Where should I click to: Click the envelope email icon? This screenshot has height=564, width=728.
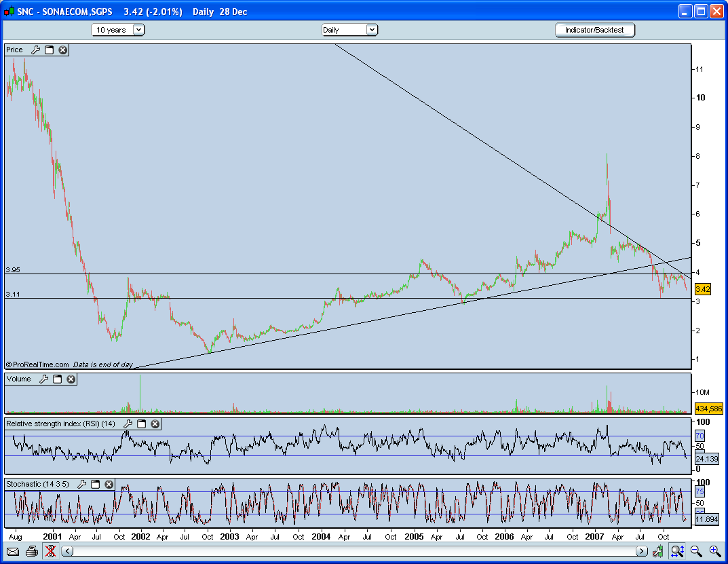point(13,551)
